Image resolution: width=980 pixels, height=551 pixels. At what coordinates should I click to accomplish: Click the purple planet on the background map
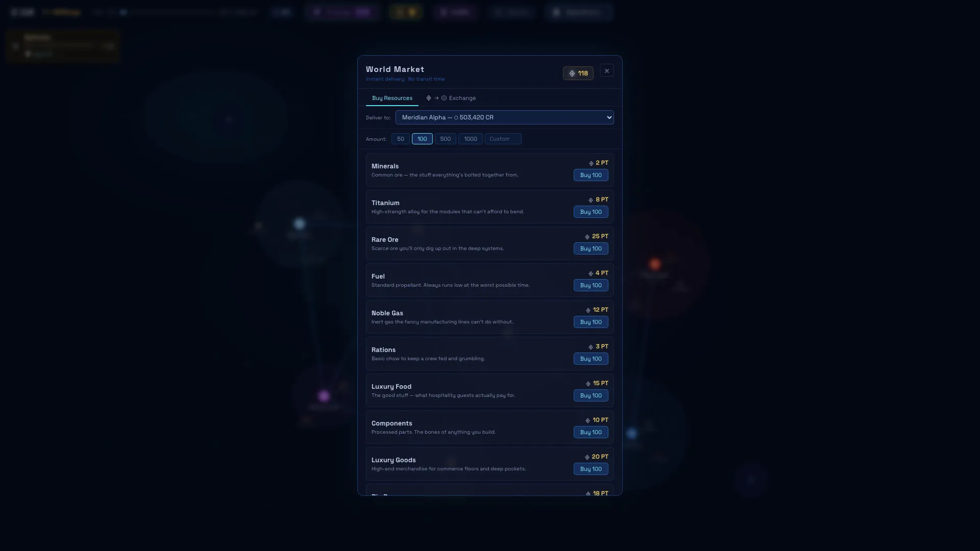[x=324, y=396]
